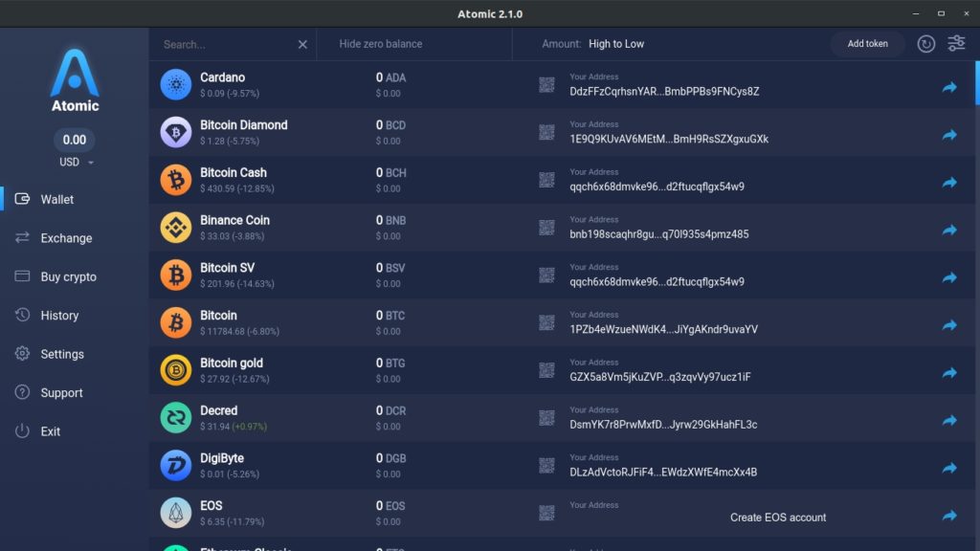The width and height of the screenshot is (980, 551).
Task: Show QR code for Cardano address
Action: 546,85
